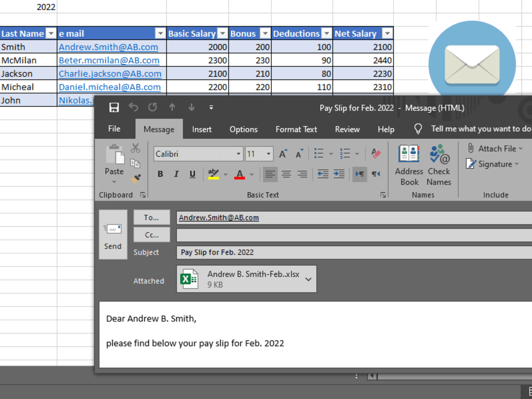
Task: Click the Redo icon in the quick access toolbar
Action: pos(153,107)
